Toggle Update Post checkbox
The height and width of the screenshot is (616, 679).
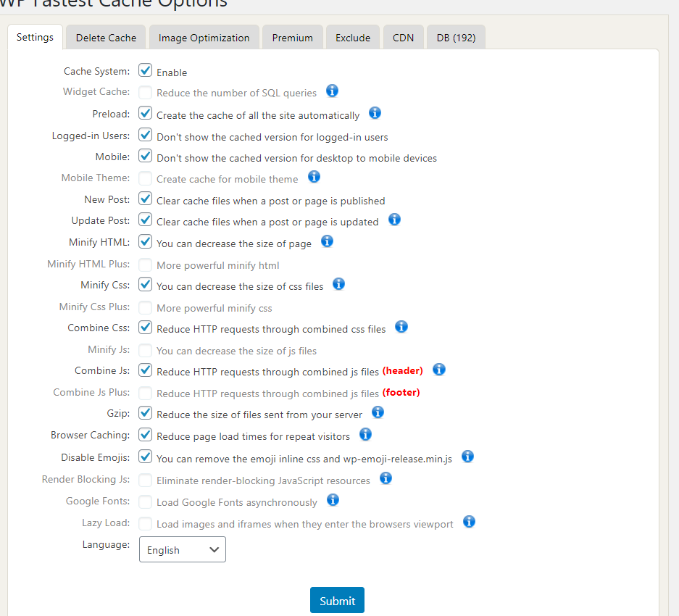tap(146, 220)
